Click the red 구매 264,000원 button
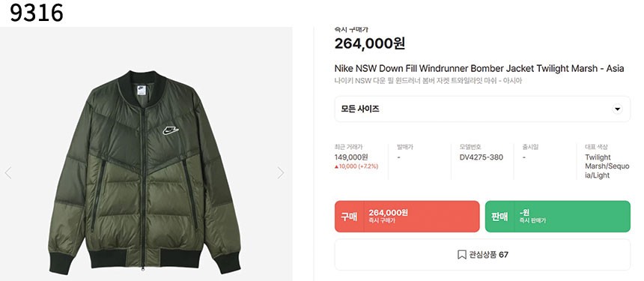The image size is (644, 281). click(x=407, y=217)
